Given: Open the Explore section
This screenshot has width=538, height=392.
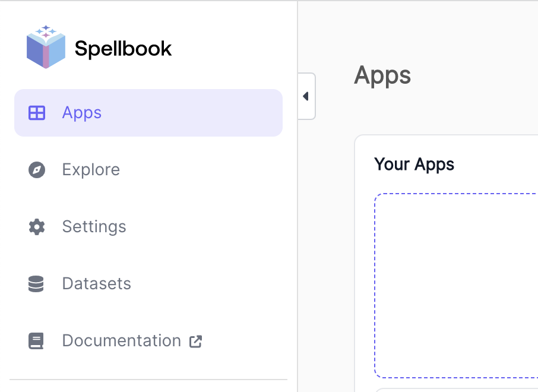Looking at the screenshot, I should tap(91, 170).
